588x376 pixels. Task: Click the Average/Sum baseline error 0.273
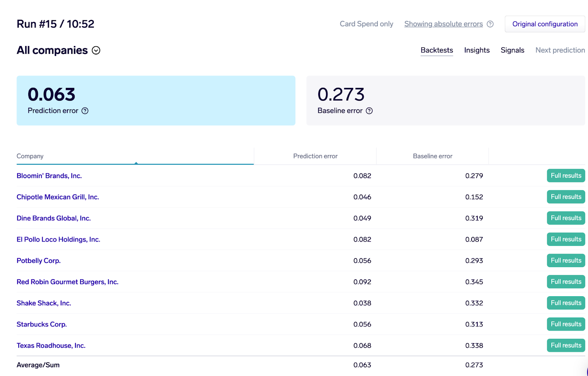coord(474,365)
